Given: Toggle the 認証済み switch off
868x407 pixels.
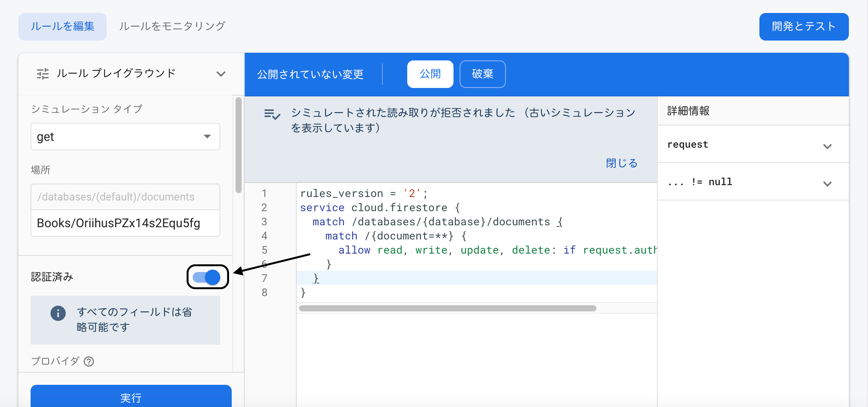Looking at the screenshot, I should [x=207, y=277].
